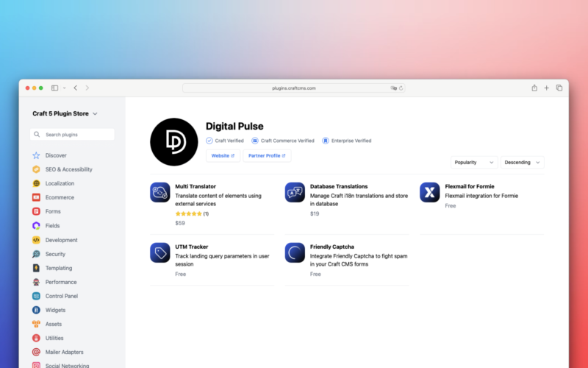Image resolution: width=588 pixels, height=368 pixels.
Task: Click the Enterprise Verified badge
Action: pos(346,141)
